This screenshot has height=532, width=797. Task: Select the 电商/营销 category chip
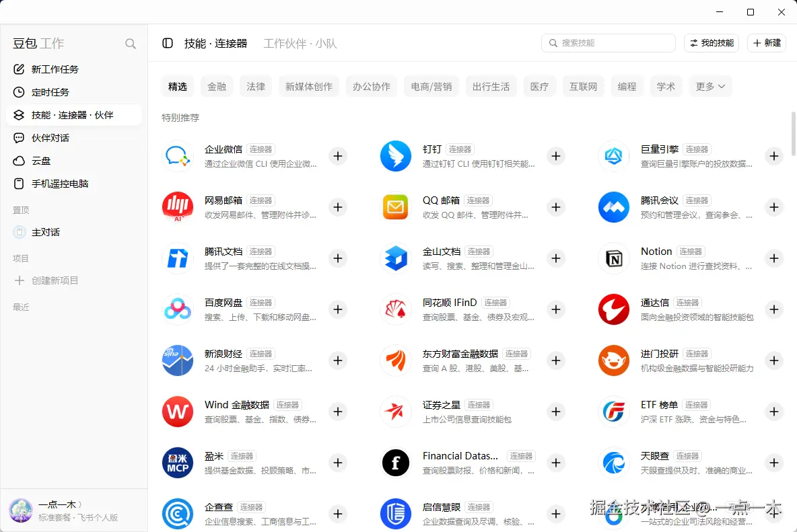click(x=431, y=86)
